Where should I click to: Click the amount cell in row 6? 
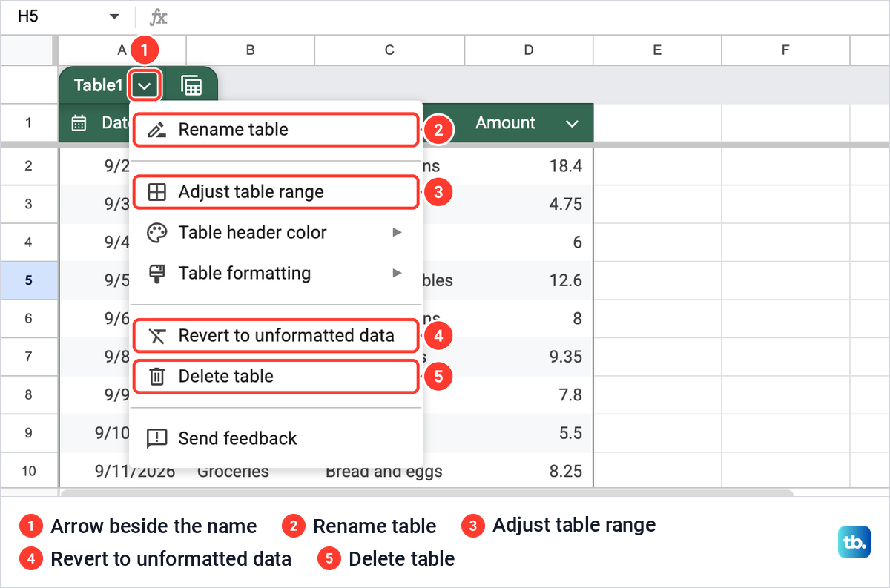pyautogui.click(x=529, y=319)
